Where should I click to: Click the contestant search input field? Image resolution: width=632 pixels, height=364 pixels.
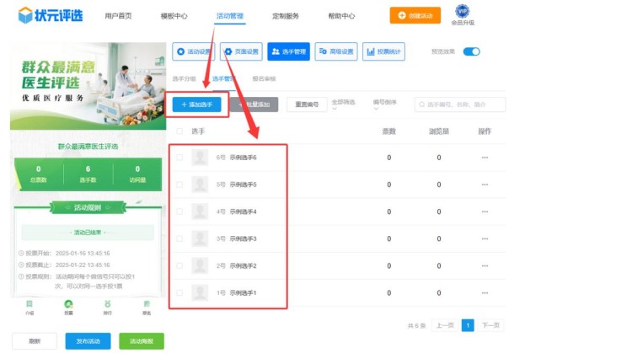tap(460, 104)
